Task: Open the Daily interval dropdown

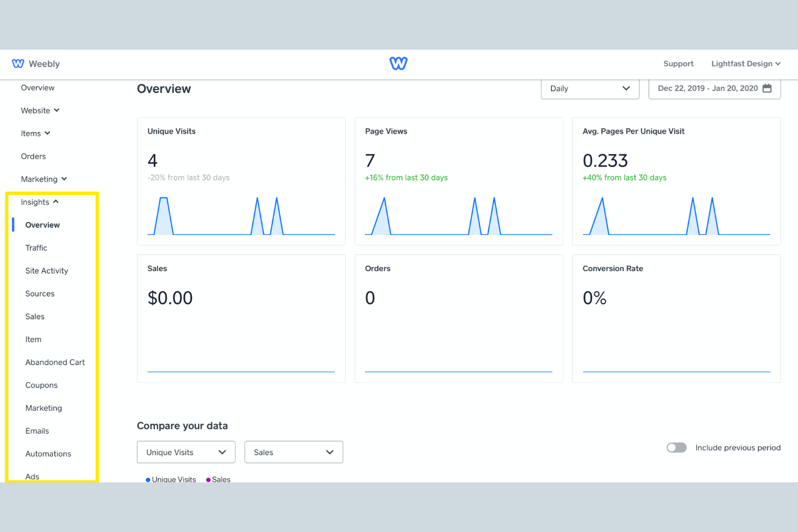Action: [x=590, y=88]
